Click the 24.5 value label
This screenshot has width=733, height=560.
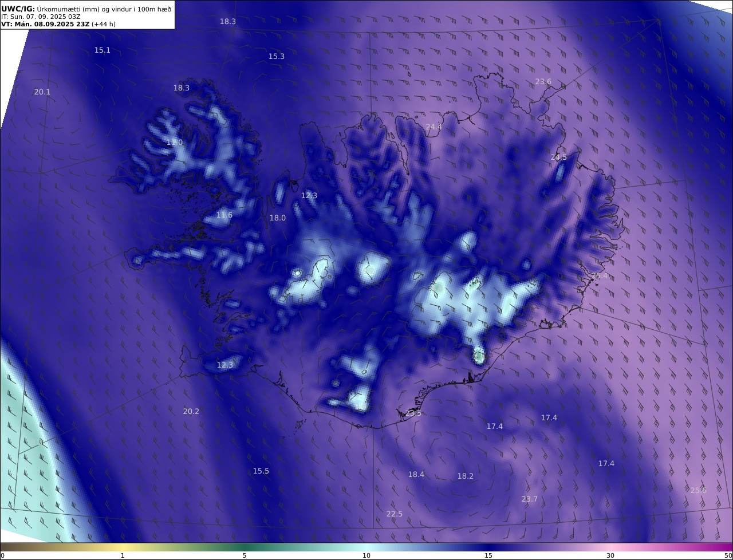(x=559, y=157)
